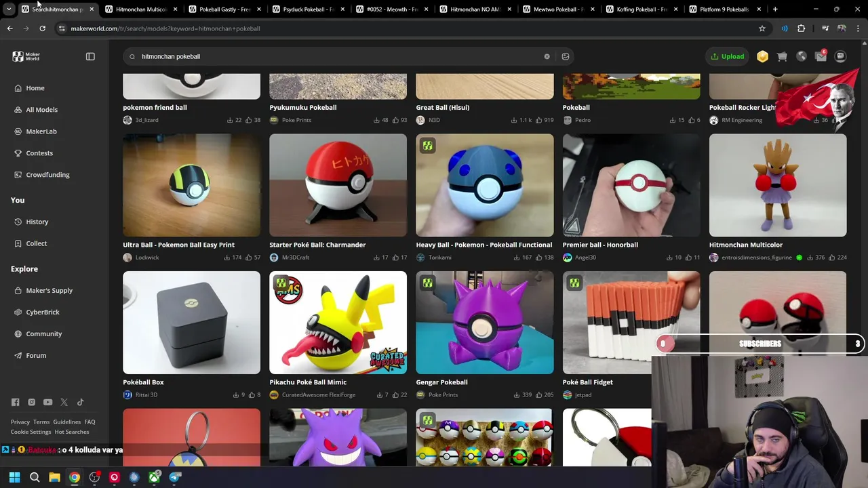The image size is (868, 488).
Task: Open Telegram from taskbar
Action: click(175, 477)
